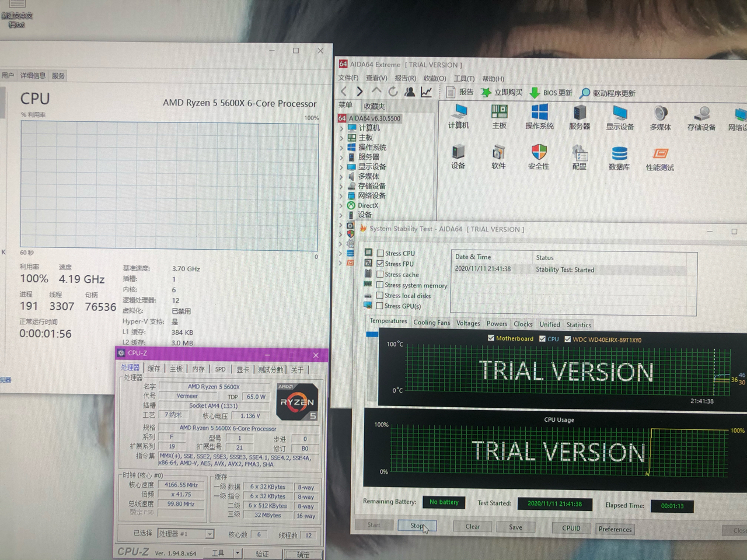
Task: Expand the Computer tree node in AIDA64
Action: coord(341,128)
